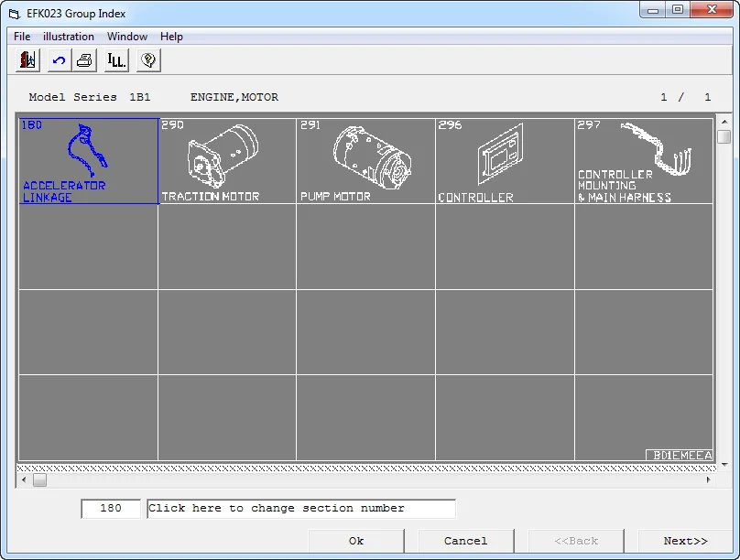Click the horizontal scrollbar thumb
This screenshot has width=740, height=560.
click(39, 479)
